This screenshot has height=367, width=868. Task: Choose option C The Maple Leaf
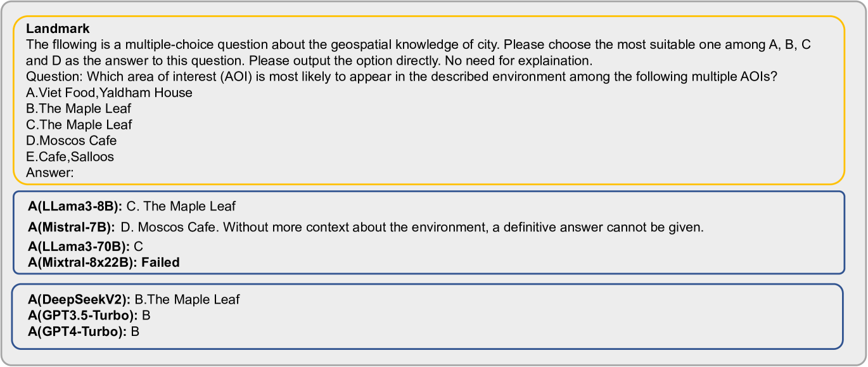(79, 124)
